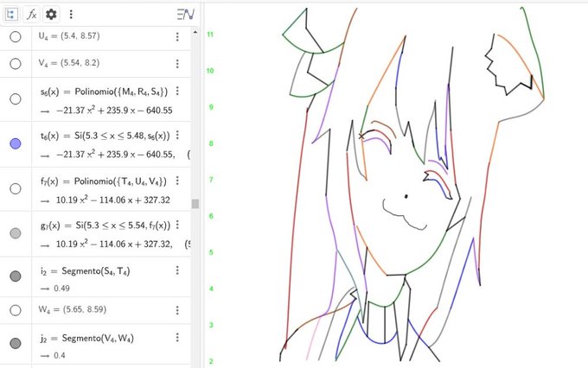Click segment length value 0.49

[62, 289]
